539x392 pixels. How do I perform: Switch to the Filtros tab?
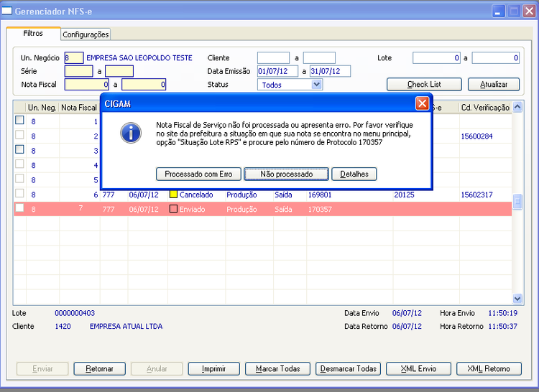click(33, 34)
